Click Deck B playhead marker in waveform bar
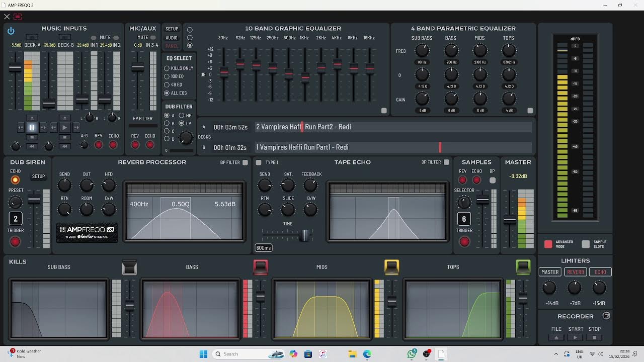This screenshot has width=644, height=362. pyautogui.click(x=440, y=147)
